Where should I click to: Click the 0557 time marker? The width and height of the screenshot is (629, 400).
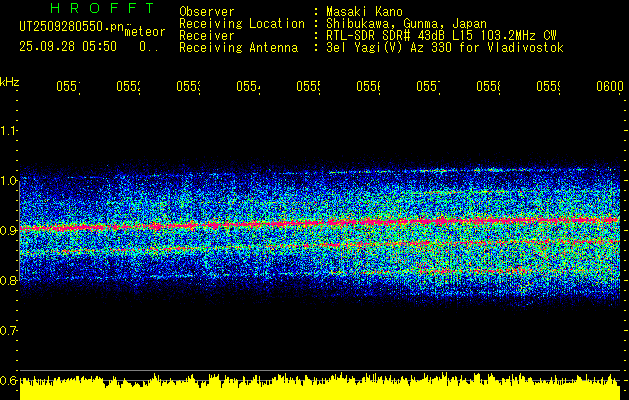428,86
